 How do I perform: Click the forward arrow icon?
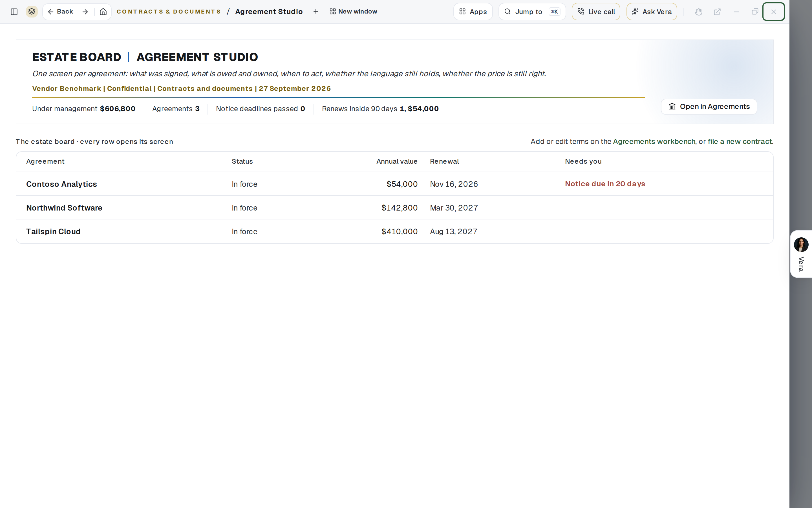85,12
